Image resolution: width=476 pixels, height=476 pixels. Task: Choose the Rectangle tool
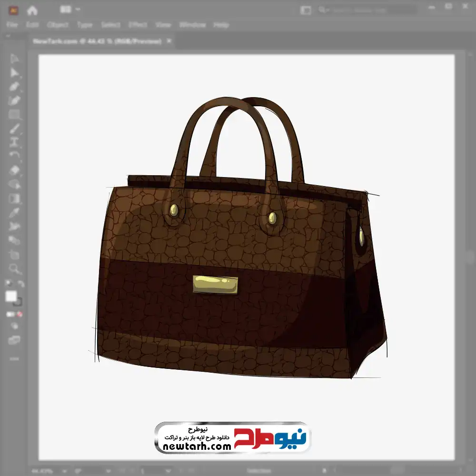[x=14, y=114]
